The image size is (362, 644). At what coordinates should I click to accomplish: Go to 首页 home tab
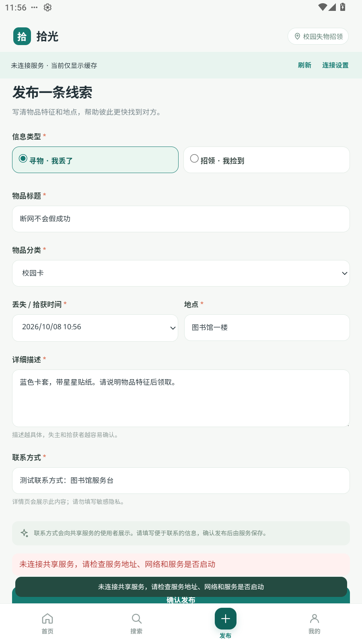[x=47, y=623]
